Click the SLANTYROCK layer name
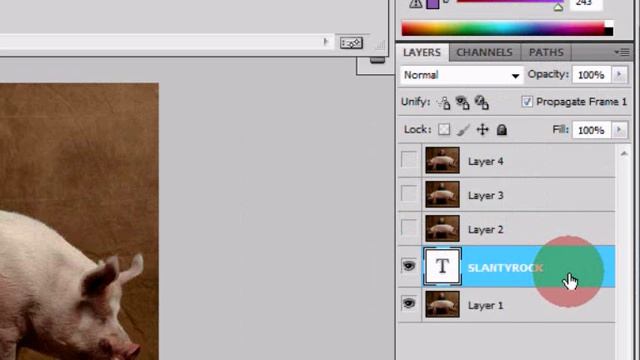Viewport: 640px width, 360px height. (505, 268)
